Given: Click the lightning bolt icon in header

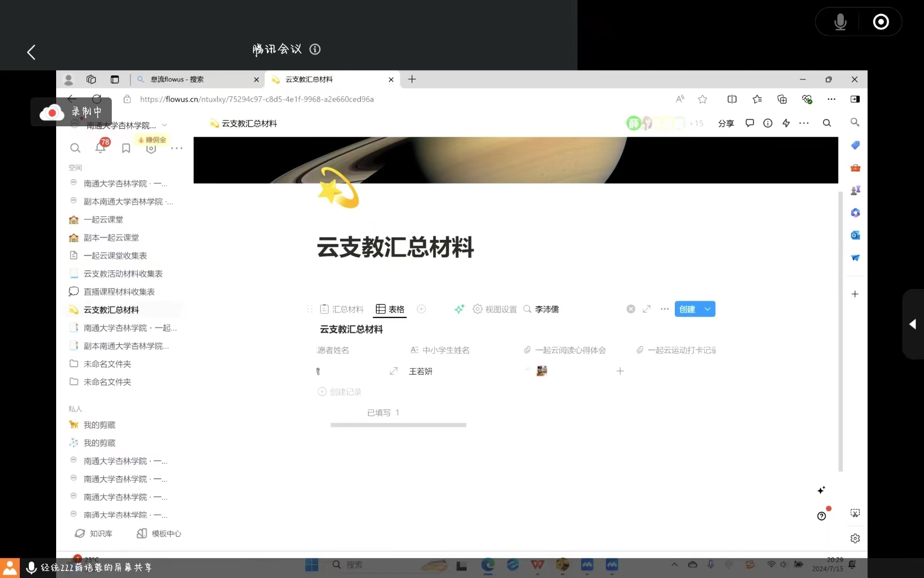Looking at the screenshot, I should [x=786, y=123].
